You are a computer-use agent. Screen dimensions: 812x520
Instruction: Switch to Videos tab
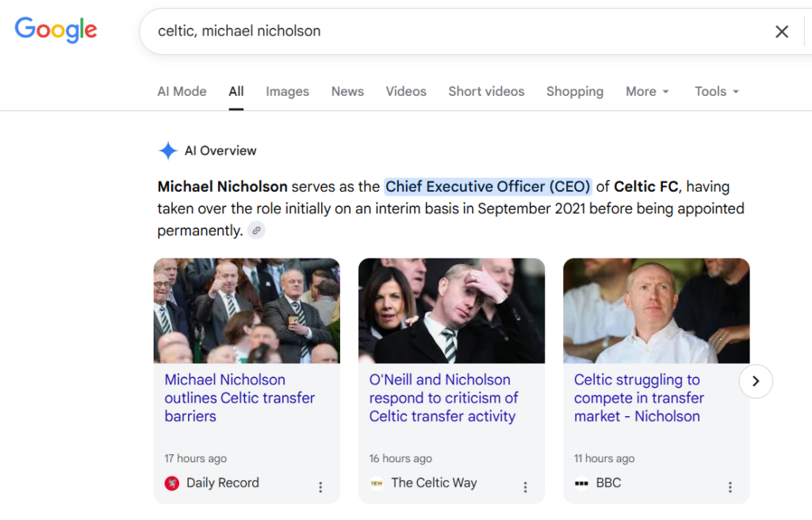[x=406, y=92]
